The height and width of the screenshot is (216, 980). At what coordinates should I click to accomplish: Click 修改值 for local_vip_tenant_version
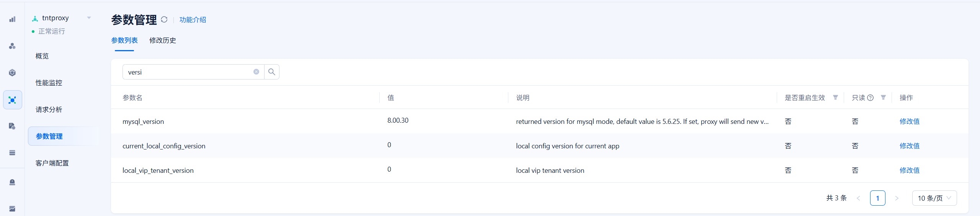tap(909, 171)
